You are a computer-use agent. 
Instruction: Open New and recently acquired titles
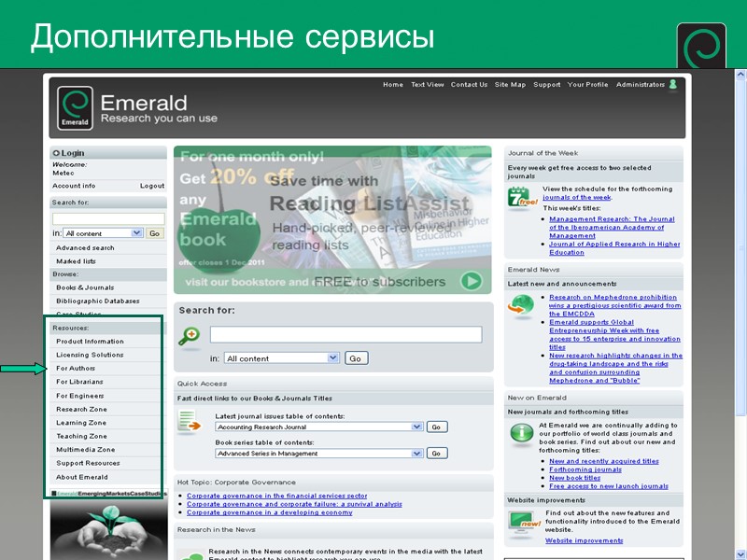tap(604, 461)
